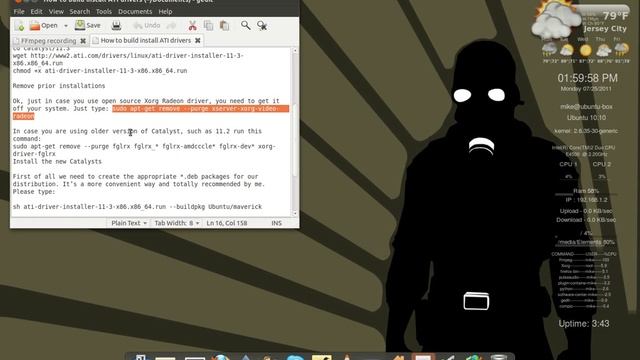Open the Help menu
Screen dimensions: 640x360
(x=165, y=11)
